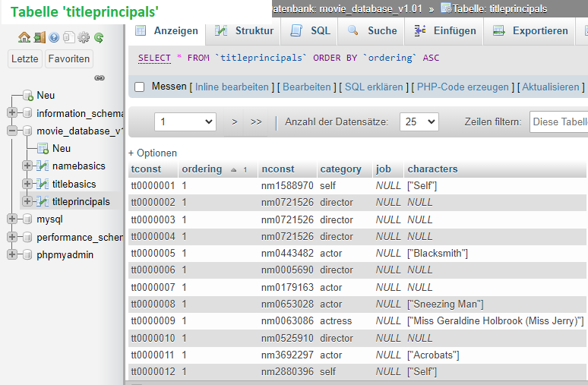Click the Zeilen filtern input field
This screenshot has width=588, height=385.
click(x=558, y=121)
